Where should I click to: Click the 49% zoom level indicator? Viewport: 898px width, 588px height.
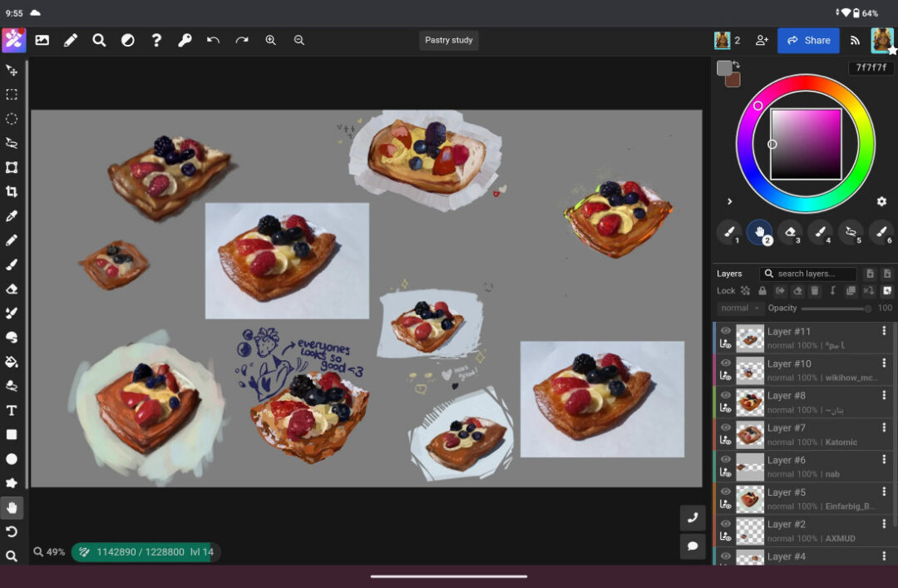[49, 552]
